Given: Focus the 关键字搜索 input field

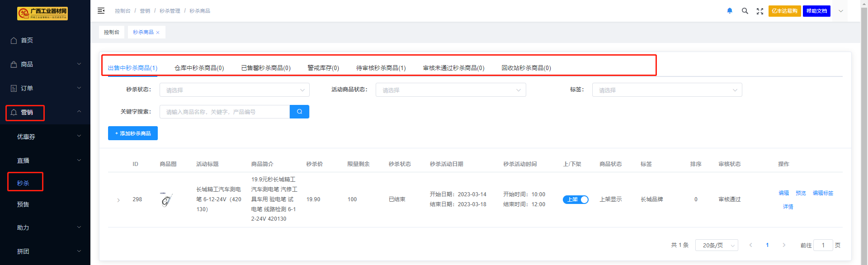Looking at the screenshot, I should click(224, 112).
